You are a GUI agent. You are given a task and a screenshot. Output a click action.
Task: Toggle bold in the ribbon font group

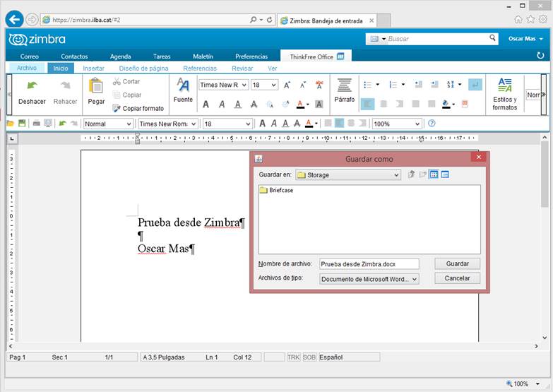[x=206, y=104]
